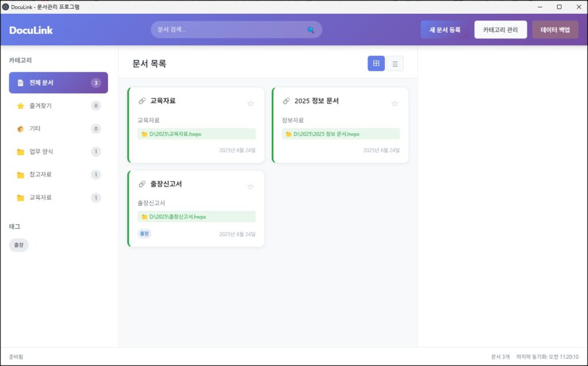Image resolution: width=588 pixels, height=366 pixels.
Task: Open the 즐겨찾기 favorites category
Action: click(58, 106)
